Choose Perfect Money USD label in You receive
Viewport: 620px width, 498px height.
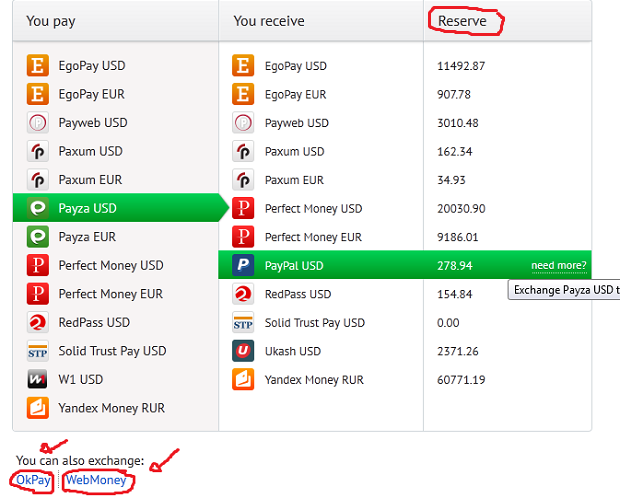[x=314, y=209]
